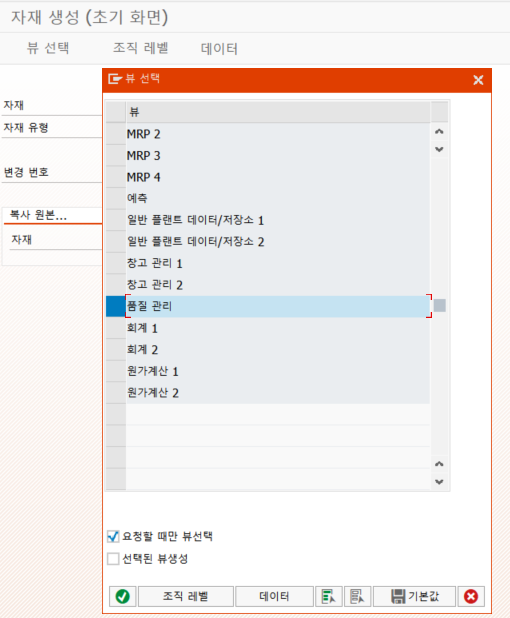Image resolution: width=510 pixels, height=618 pixels.
Task: Open the 뷰 선택 toolbar item
Action: (x=48, y=48)
